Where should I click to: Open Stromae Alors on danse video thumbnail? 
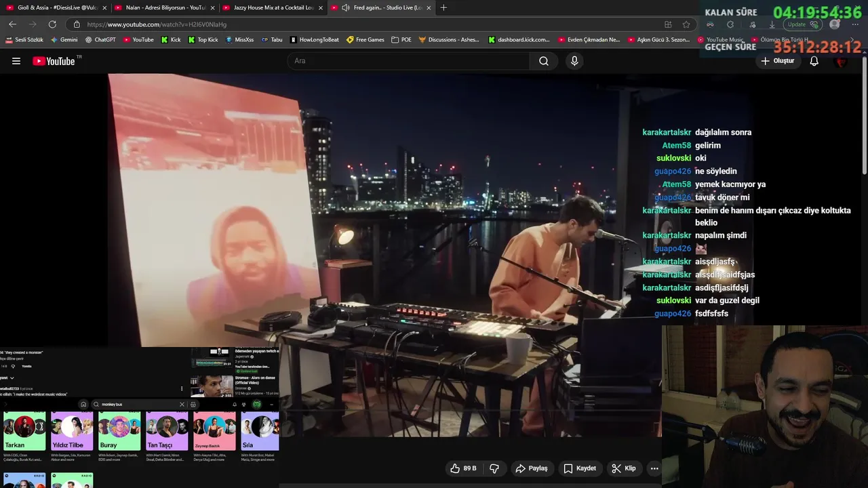pos(212,386)
